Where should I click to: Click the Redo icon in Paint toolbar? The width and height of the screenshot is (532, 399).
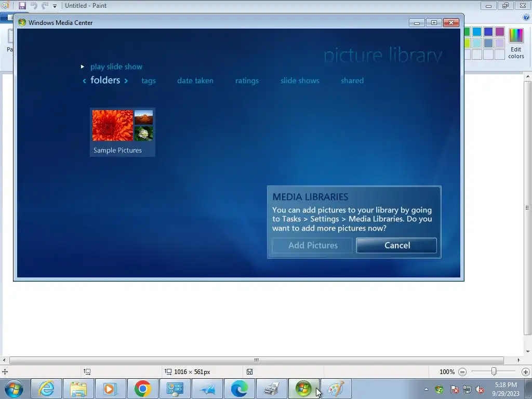coord(45,5)
